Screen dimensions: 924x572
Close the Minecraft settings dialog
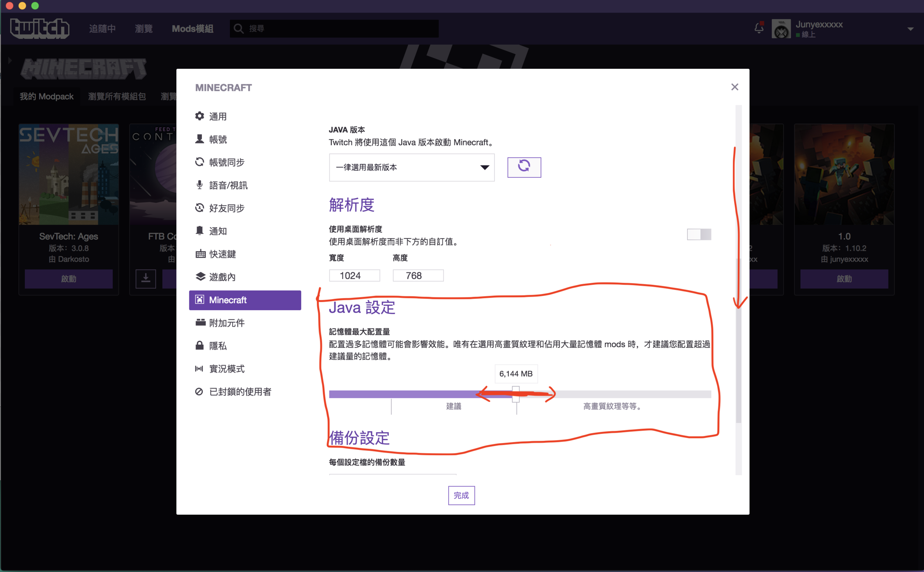point(735,87)
